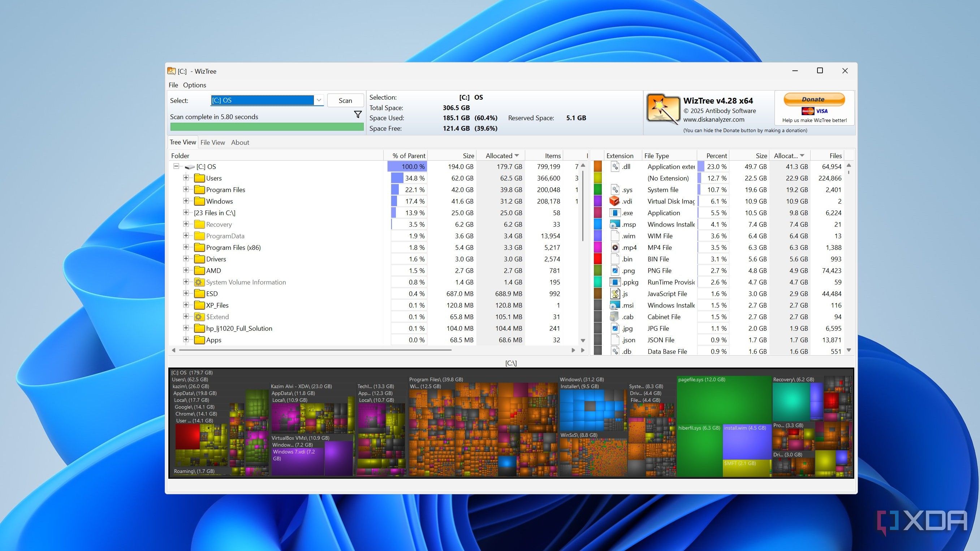
Task: Switch to the About tab
Action: click(x=240, y=143)
